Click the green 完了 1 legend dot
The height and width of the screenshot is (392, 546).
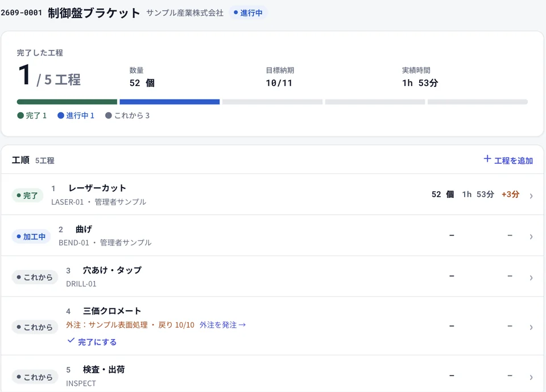click(x=20, y=115)
